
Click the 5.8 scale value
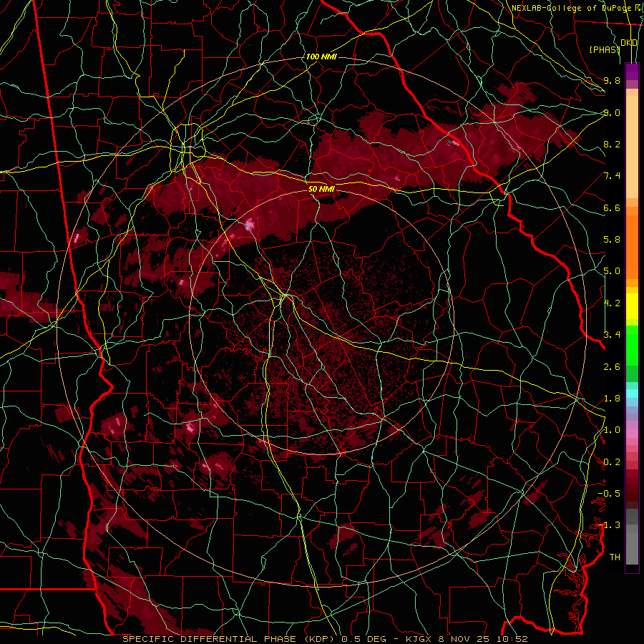[x=612, y=240]
